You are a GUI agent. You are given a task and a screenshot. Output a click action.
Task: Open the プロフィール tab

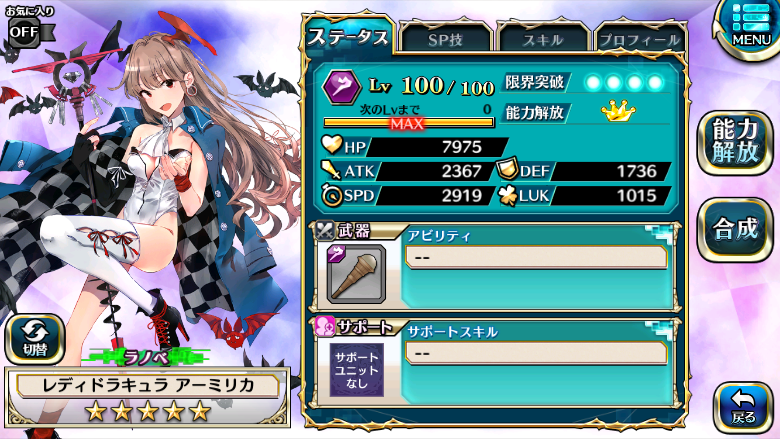click(x=640, y=39)
